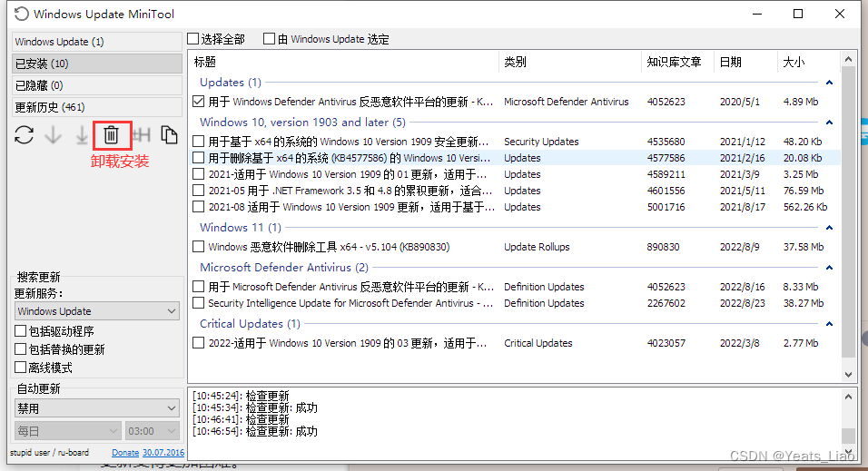This screenshot has width=868, height=471.
Task: Click update list scrollbar up arrow
Action: (x=848, y=59)
